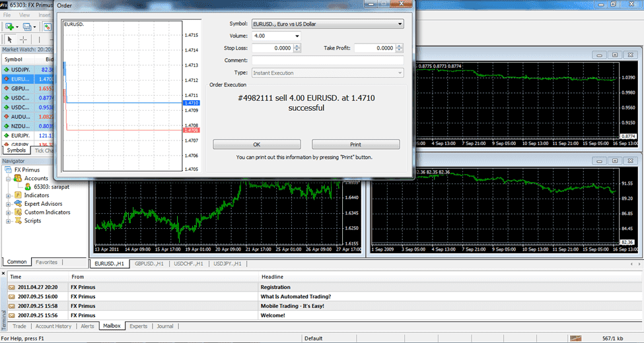
Task: Switch to the GBPUSD H1 chart tab
Action: (149, 263)
